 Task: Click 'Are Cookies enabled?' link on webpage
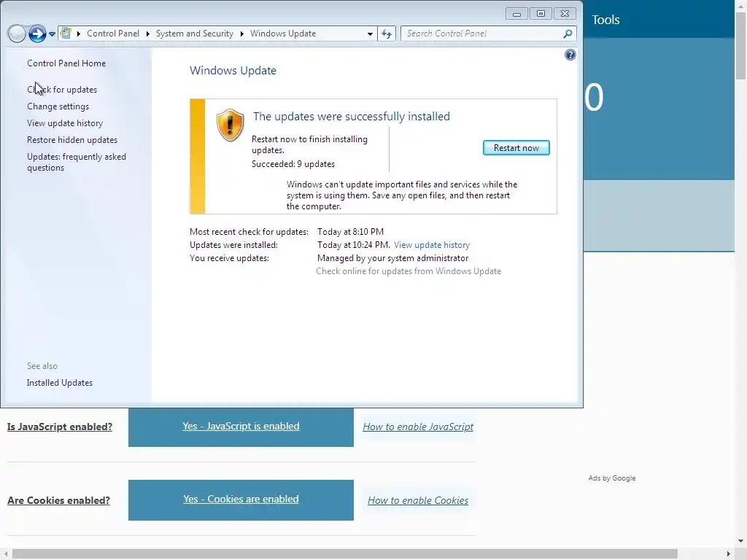[58, 500]
